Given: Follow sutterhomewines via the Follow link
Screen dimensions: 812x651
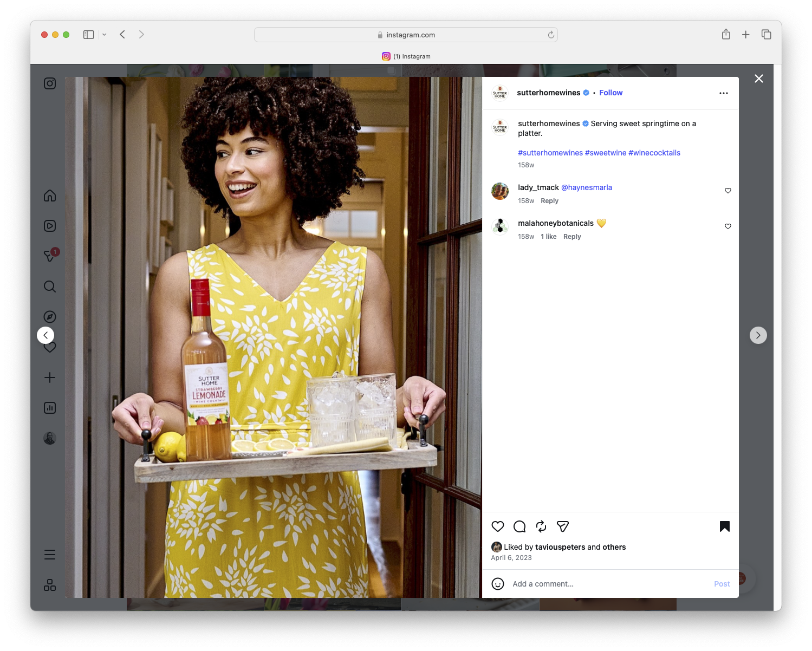Looking at the screenshot, I should (610, 93).
